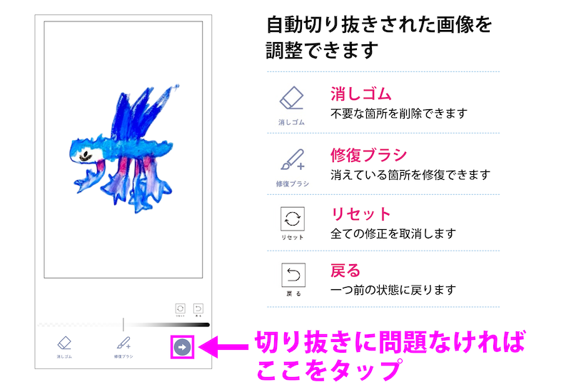Click the large undo arrow icon in the legend
Viewport: 571px width, 392px height.
click(x=293, y=275)
